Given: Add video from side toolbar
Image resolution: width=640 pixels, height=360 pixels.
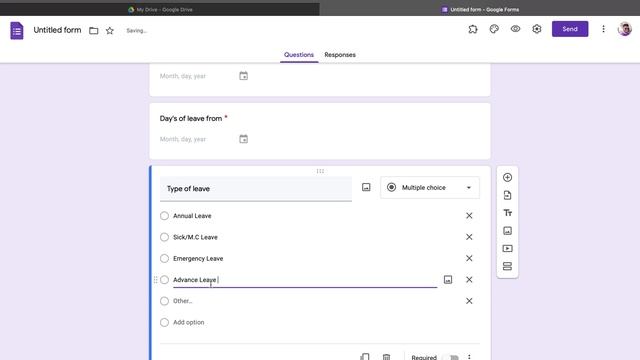Looking at the screenshot, I should [x=507, y=249].
